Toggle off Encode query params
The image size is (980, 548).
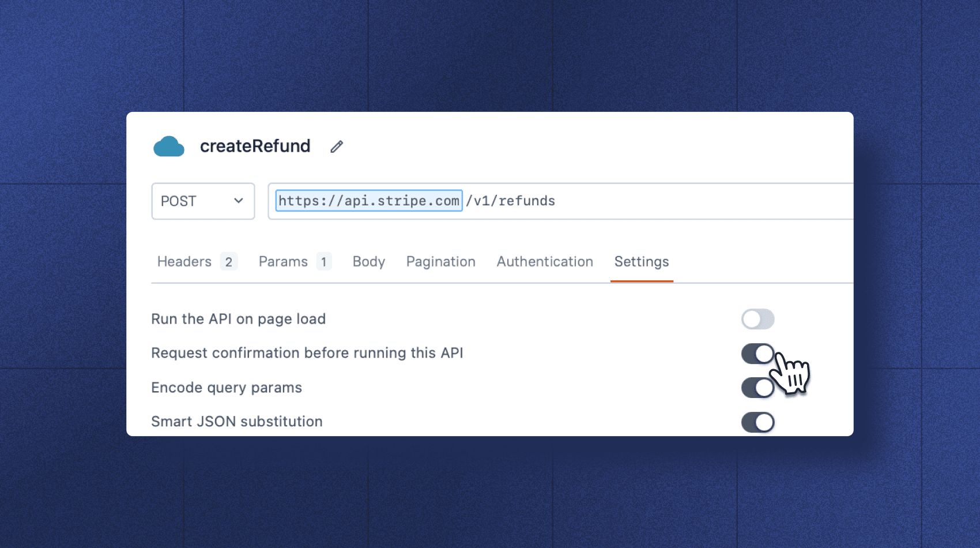(757, 387)
